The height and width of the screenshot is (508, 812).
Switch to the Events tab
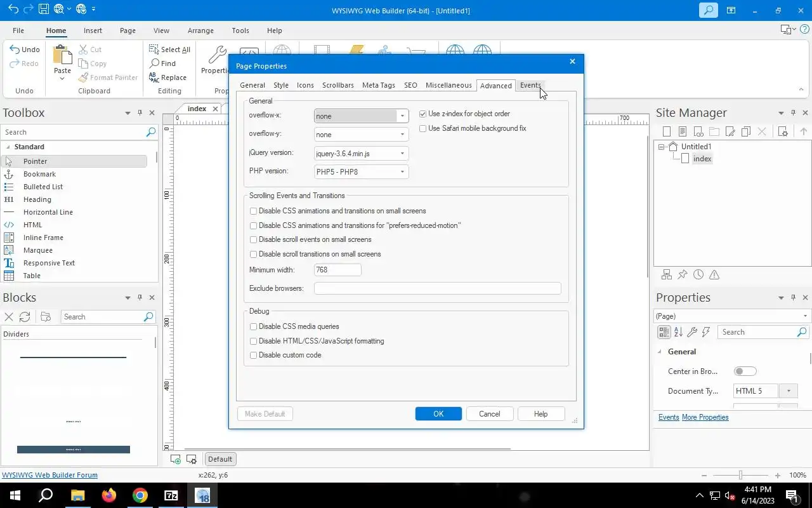[530, 85]
